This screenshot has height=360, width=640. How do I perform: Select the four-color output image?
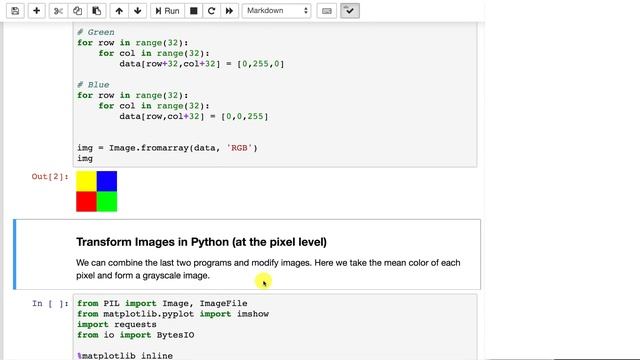[96, 191]
